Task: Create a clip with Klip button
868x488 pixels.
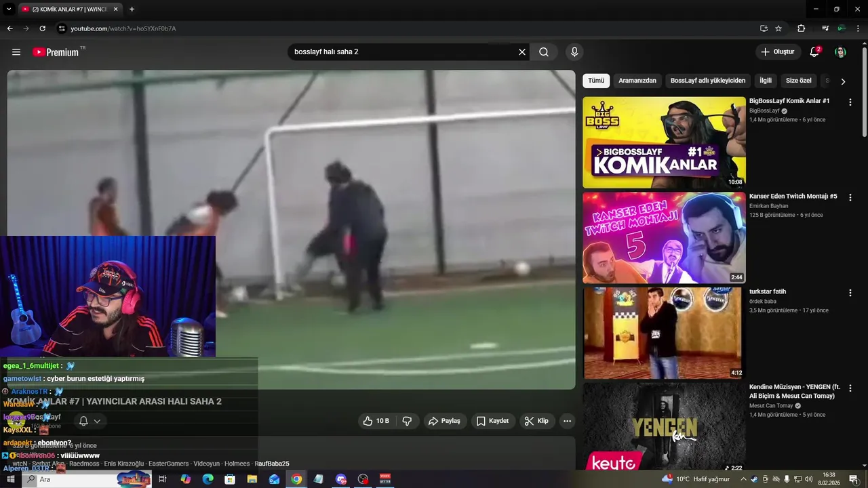Action: (x=536, y=421)
